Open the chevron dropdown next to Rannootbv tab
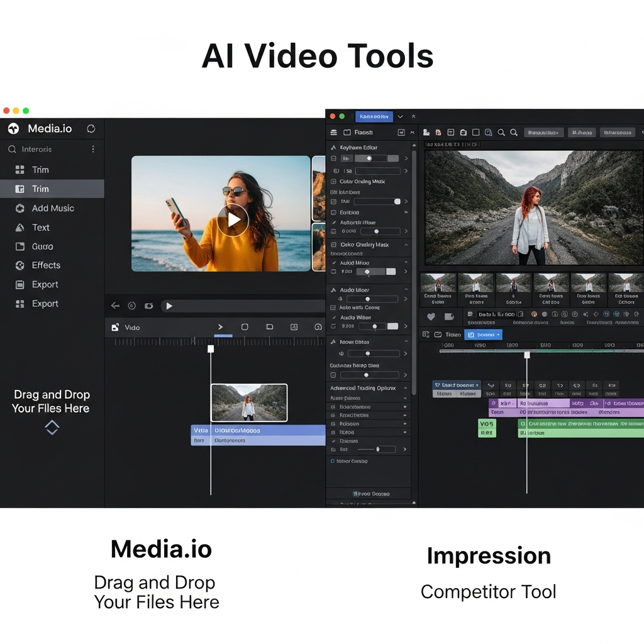This screenshot has width=644, height=644. tap(401, 116)
